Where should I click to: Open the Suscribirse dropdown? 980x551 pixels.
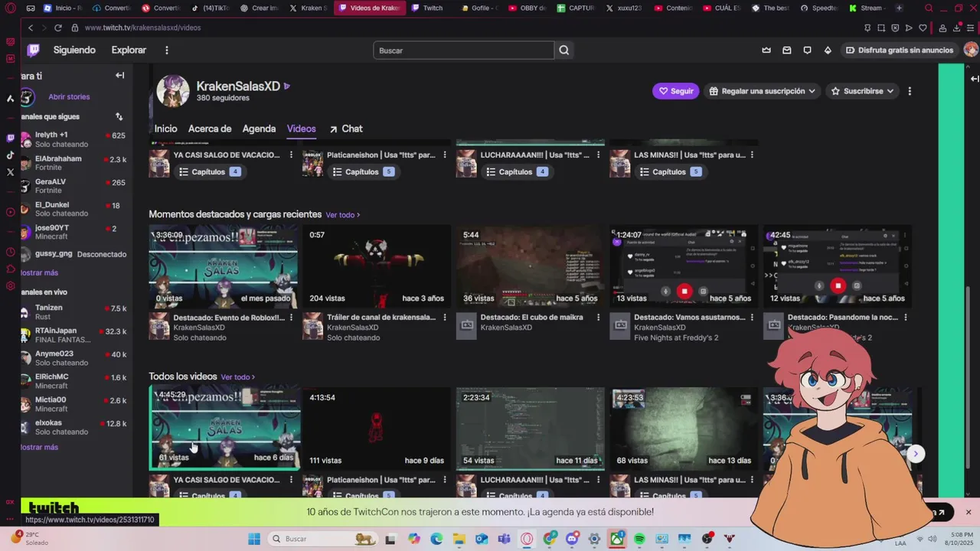point(862,91)
